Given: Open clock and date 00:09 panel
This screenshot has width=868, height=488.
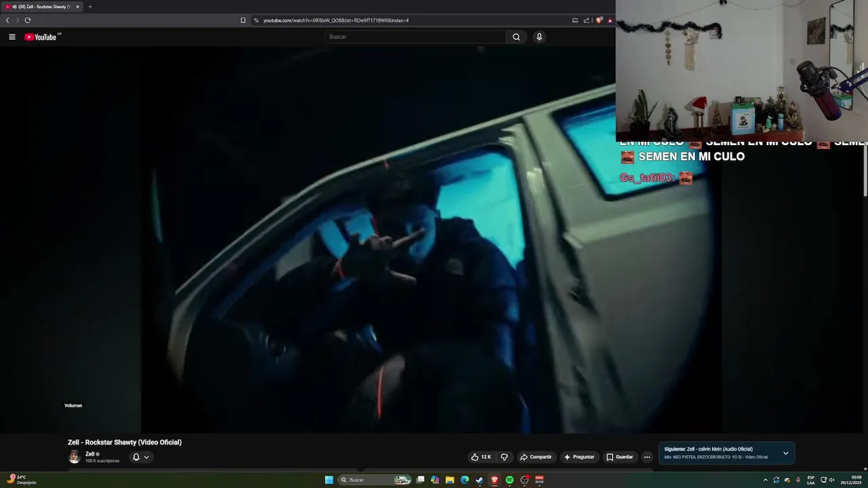Looking at the screenshot, I should [852, 480].
